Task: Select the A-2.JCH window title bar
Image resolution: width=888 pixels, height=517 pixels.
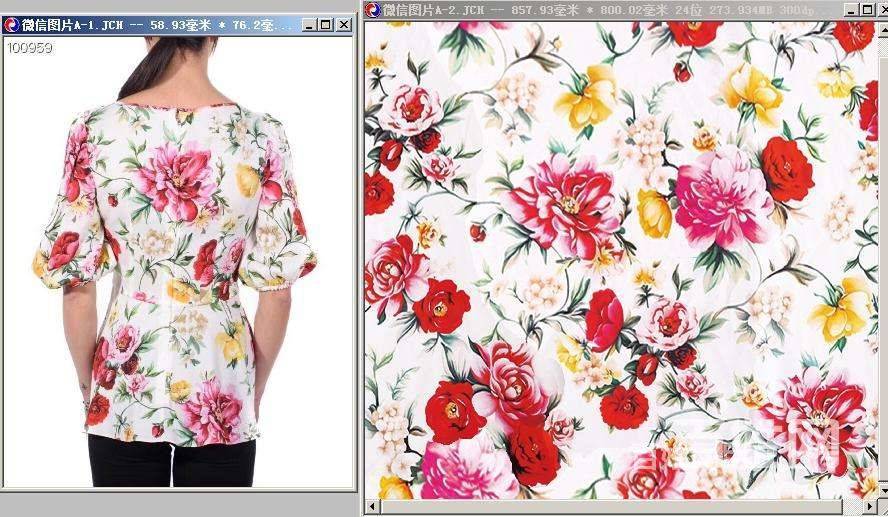Action: point(600,10)
